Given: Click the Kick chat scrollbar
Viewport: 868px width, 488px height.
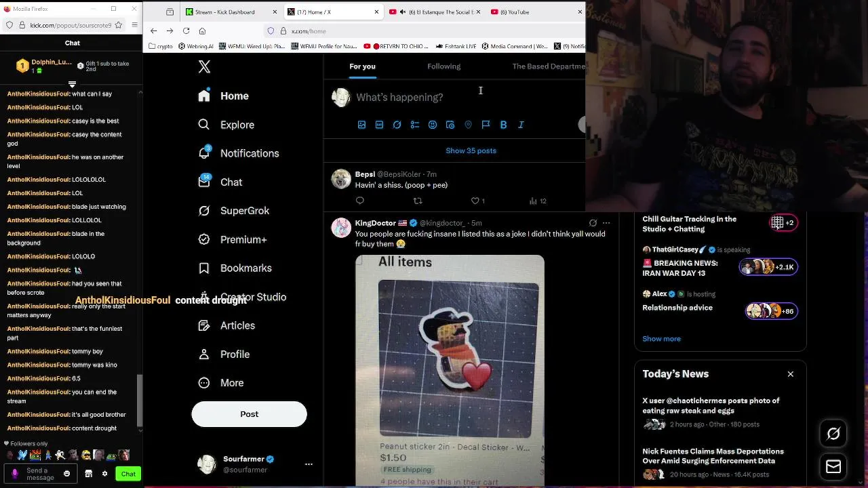Looking at the screenshot, I should tap(140, 400).
